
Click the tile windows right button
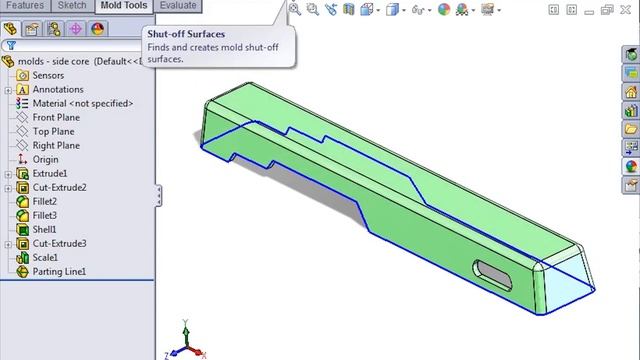[571, 10]
